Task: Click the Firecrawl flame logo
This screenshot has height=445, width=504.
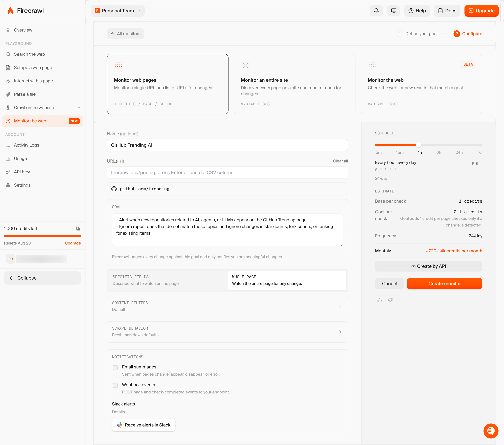Action: tap(10, 11)
